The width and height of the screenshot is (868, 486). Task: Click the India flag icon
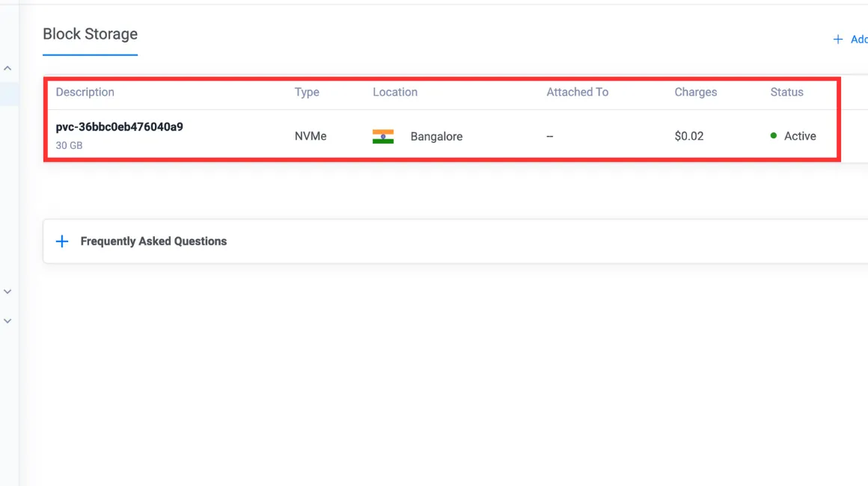coord(383,137)
